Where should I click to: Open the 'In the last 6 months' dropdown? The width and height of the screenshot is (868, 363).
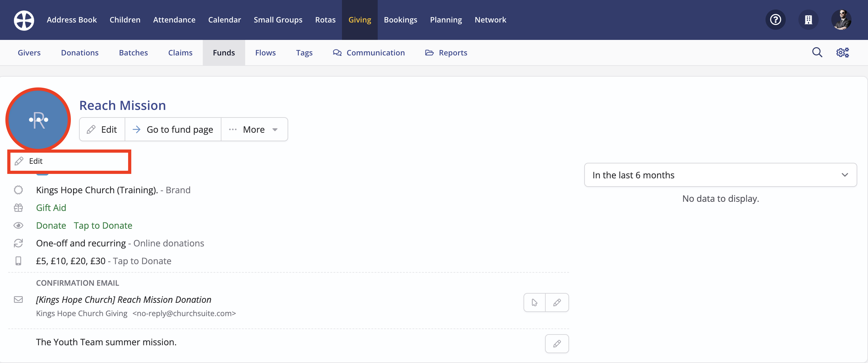(x=720, y=175)
